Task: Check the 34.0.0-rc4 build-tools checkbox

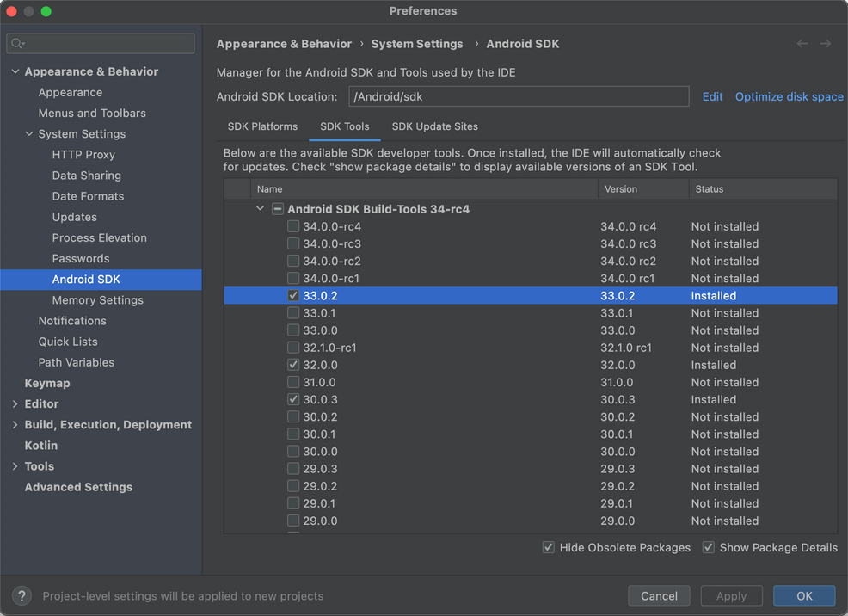Action: (293, 226)
